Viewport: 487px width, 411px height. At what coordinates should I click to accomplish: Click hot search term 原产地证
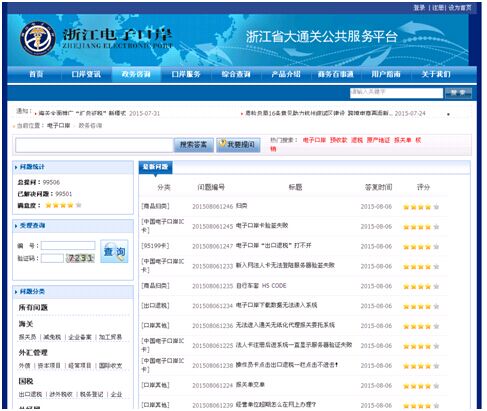[378, 140]
